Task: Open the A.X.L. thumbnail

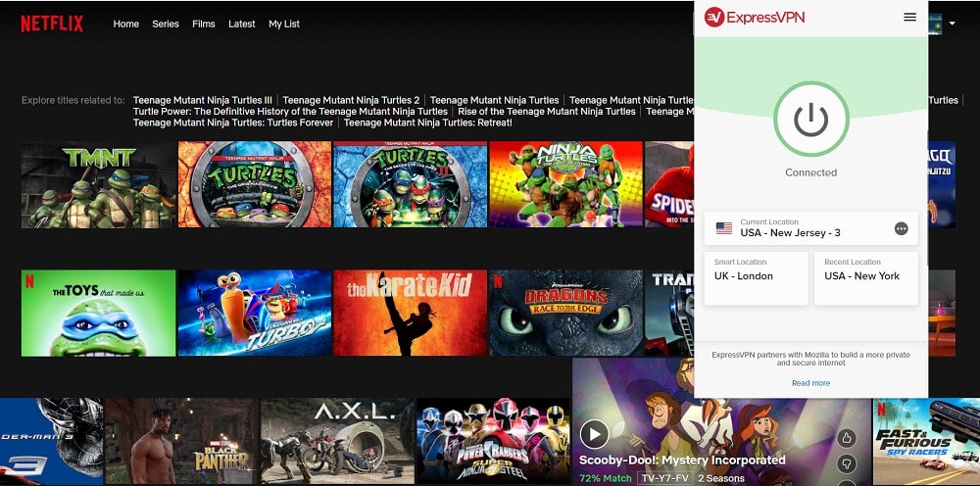Action: (337, 442)
